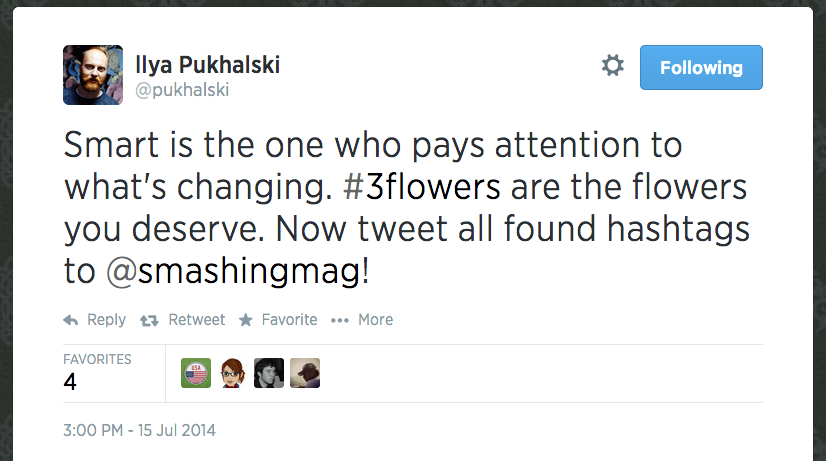The image size is (826, 461).
Task: Click the Ilya Pukhalski display name
Action: 207,65
